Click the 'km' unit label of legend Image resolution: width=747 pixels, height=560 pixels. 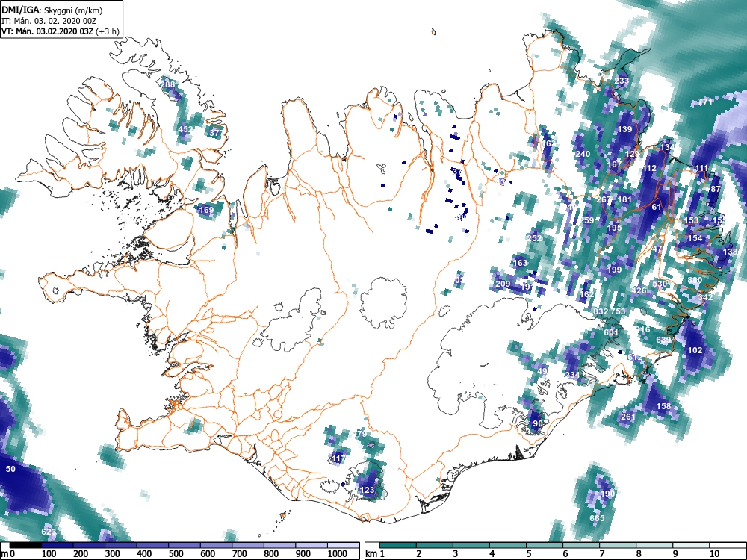(371, 554)
